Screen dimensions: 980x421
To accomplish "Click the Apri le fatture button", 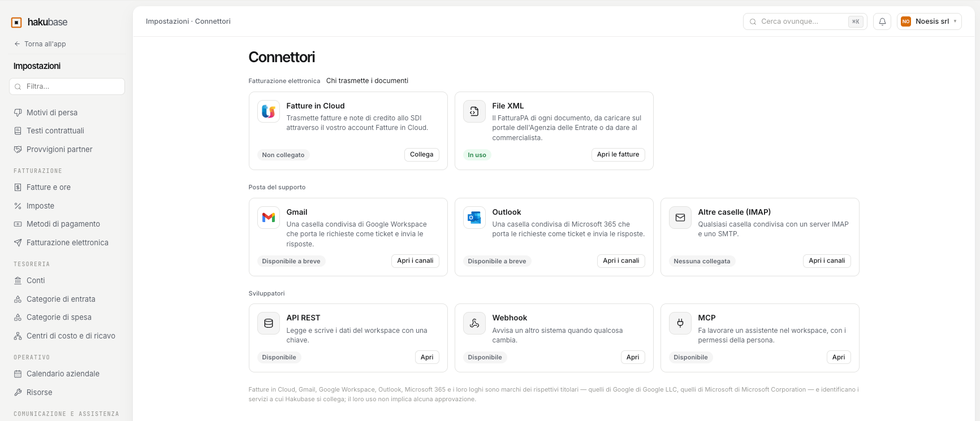I will (x=618, y=154).
